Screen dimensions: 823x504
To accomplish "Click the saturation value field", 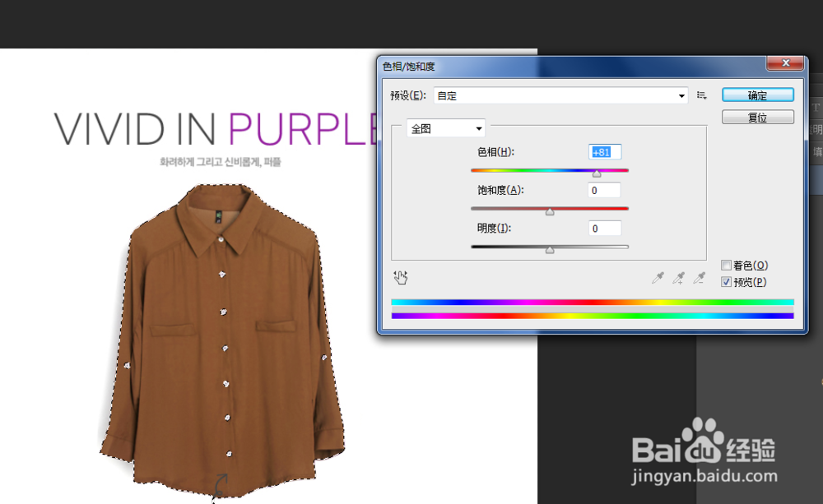I will click(x=605, y=191).
